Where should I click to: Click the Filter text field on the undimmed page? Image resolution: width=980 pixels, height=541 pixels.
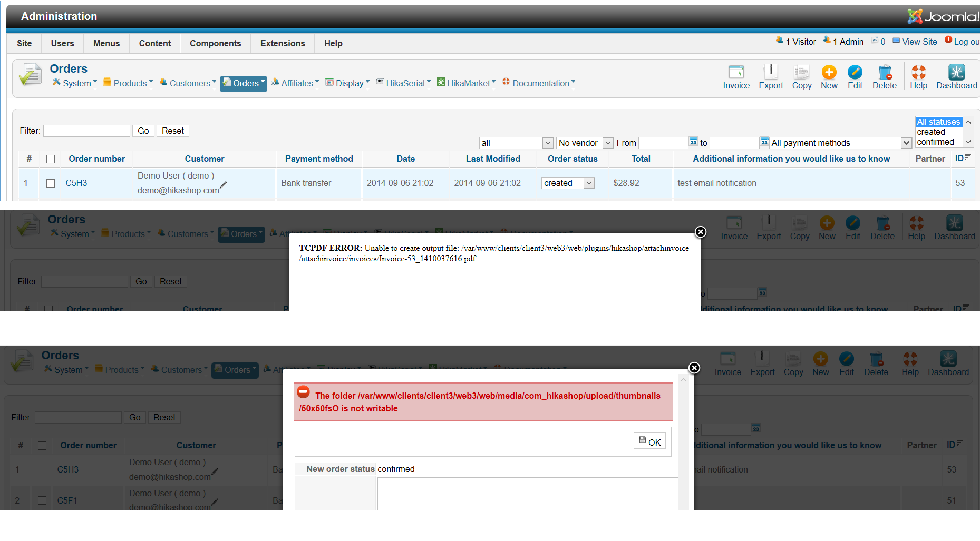coord(86,131)
